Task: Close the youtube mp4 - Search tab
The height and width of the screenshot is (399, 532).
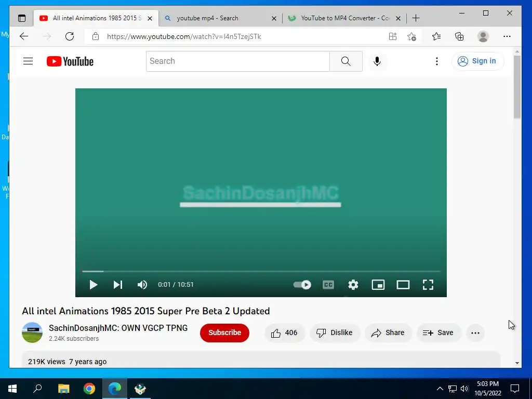Action: pos(274,18)
